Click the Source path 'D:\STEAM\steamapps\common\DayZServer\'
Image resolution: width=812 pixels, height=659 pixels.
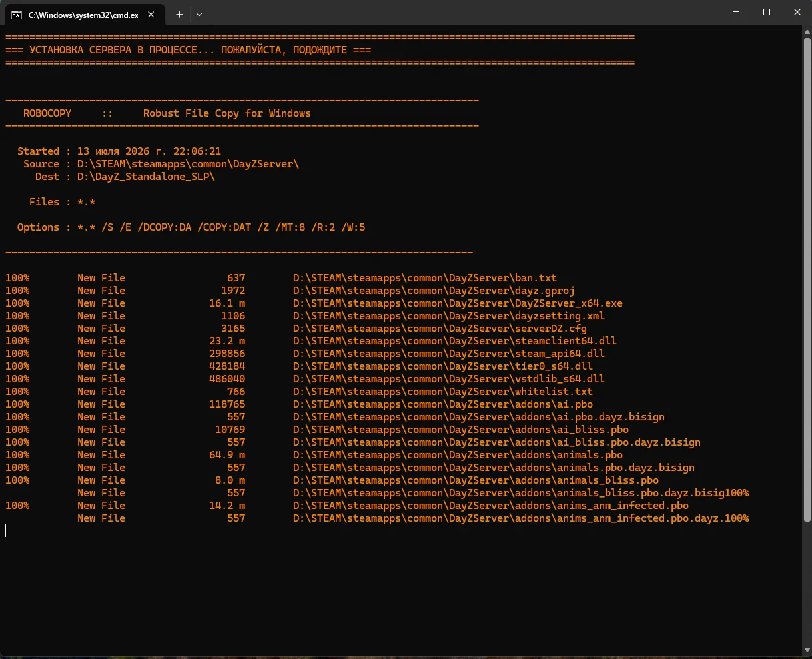click(x=188, y=164)
